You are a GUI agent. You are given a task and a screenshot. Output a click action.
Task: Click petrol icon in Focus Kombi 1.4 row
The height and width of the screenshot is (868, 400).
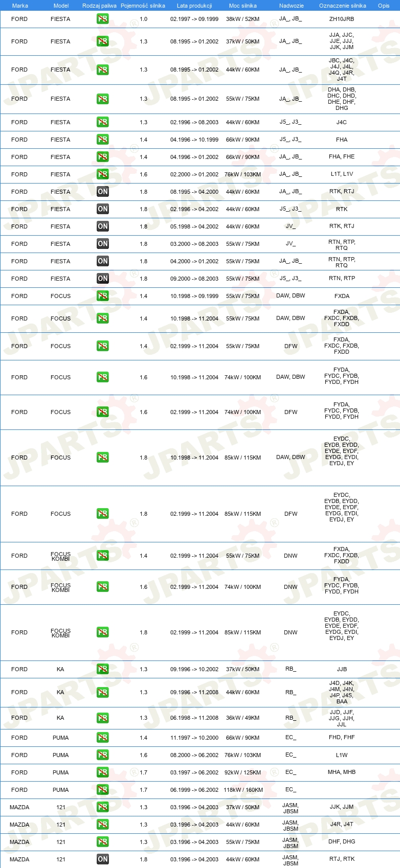pyautogui.click(x=103, y=556)
